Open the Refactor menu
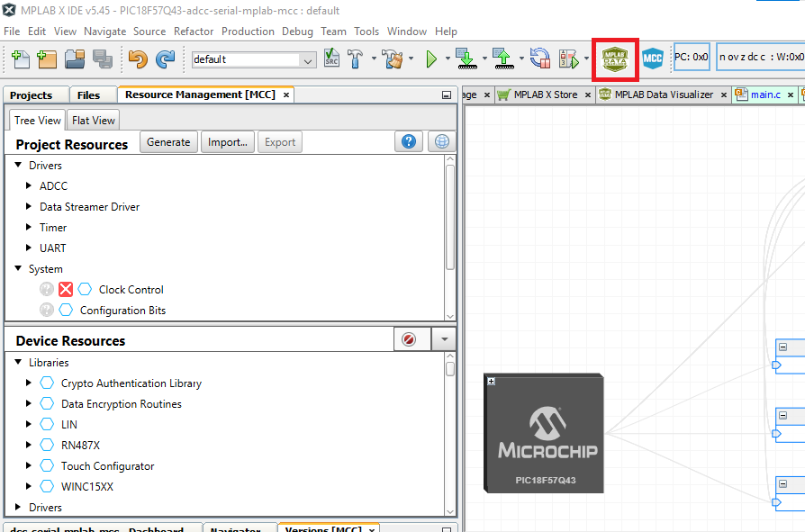Viewport: 805px width, 532px height. [x=194, y=32]
